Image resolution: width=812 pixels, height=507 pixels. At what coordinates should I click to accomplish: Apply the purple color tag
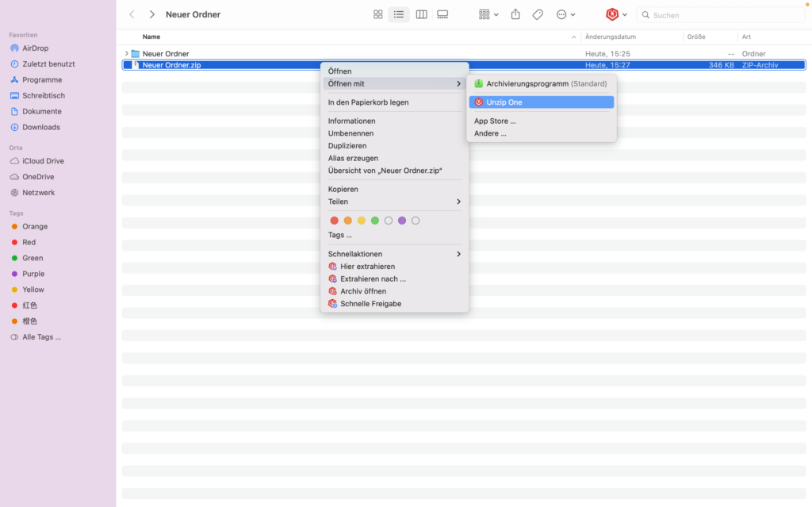pos(402,221)
